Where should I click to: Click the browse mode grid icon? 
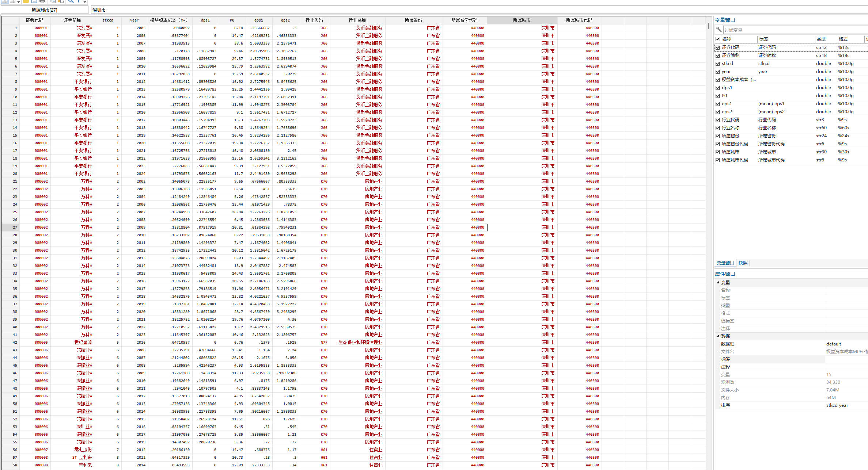[4, 1]
